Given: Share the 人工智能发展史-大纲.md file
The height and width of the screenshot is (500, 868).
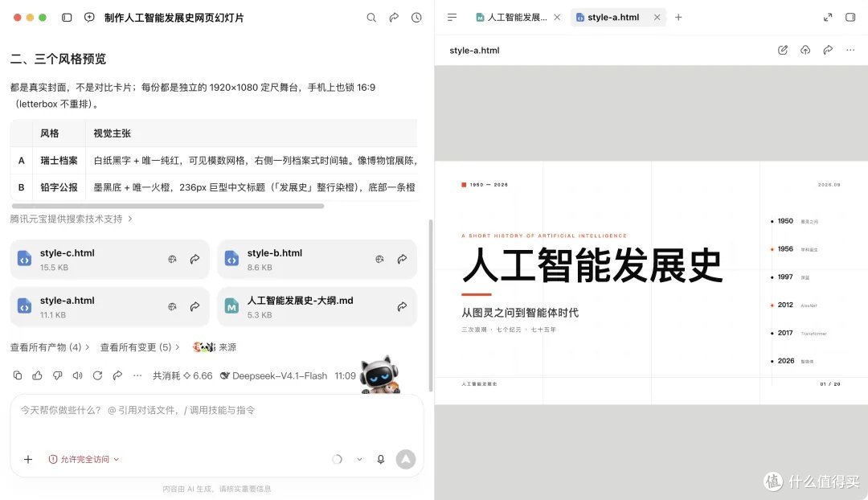Looking at the screenshot, I should click(x=403, y=307).
